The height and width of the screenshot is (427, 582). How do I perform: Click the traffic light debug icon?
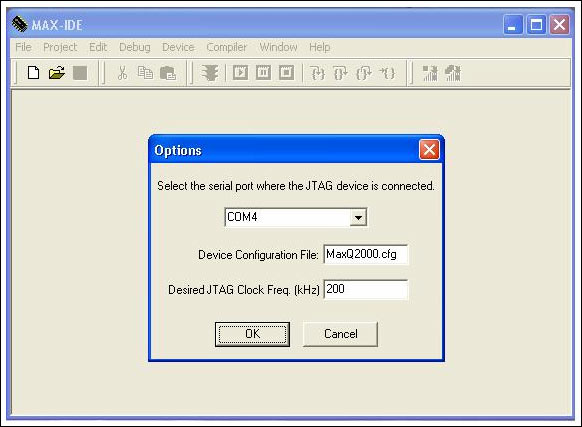pyautogui.click(x=210, y=73)
